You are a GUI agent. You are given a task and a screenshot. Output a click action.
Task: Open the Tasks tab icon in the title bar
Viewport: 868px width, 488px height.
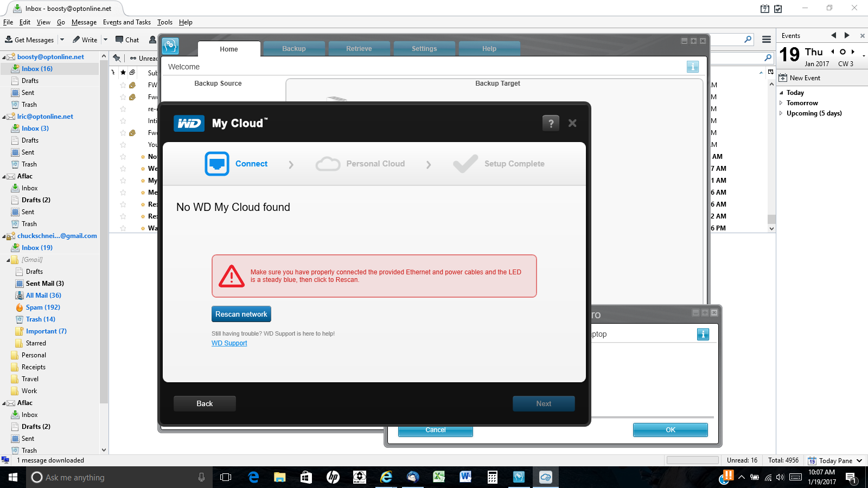click(x=778, y=8)
